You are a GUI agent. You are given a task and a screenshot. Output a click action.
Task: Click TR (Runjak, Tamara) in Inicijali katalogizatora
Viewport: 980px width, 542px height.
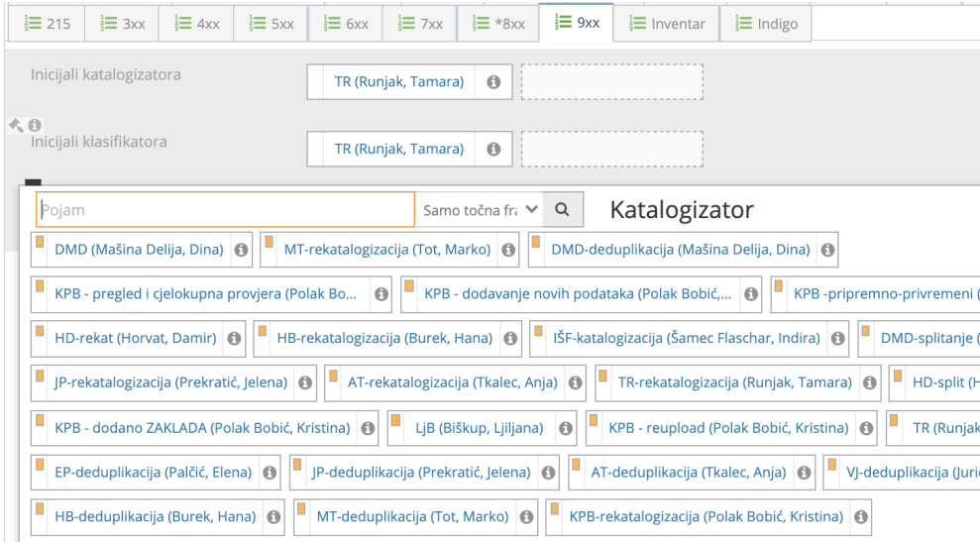[398, 82]
